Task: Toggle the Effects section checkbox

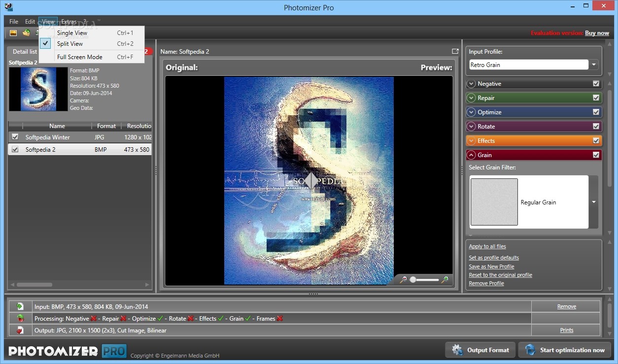Action: pos(596,141)
